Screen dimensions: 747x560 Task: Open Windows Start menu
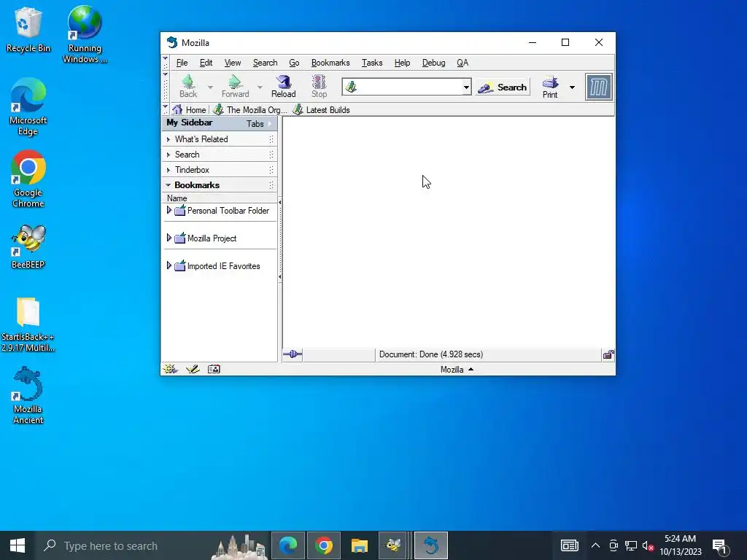click(x=18, y=545)
